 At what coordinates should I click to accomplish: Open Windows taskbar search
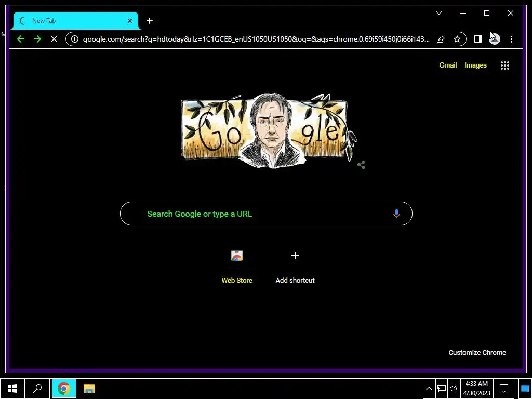[37, 389]
